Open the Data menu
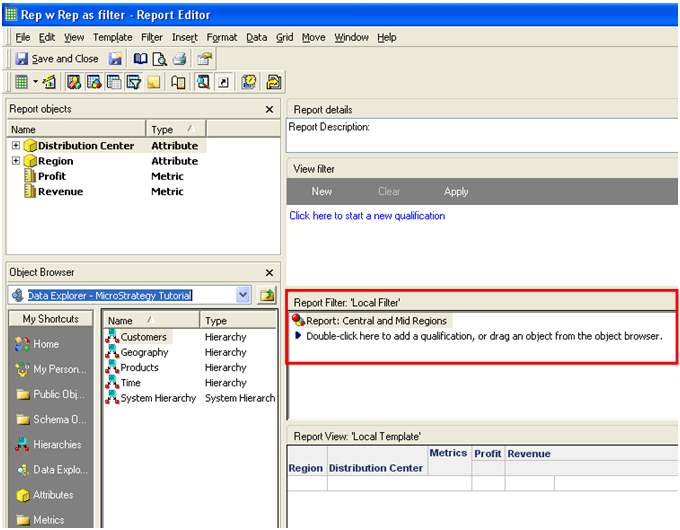 [257, 38]
